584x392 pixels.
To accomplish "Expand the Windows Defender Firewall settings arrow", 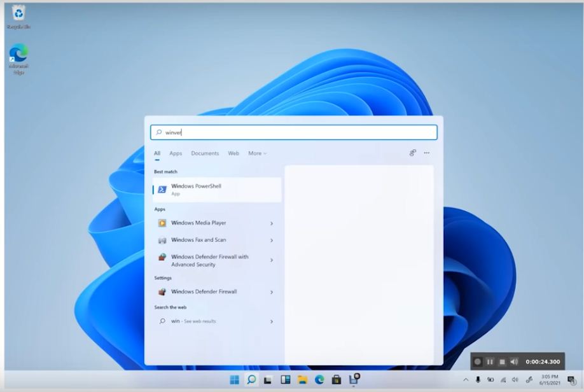I will tap(272, 292).
